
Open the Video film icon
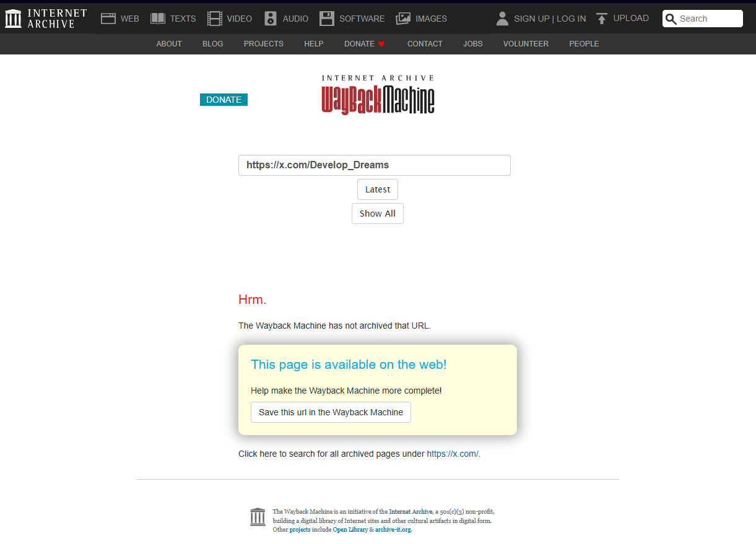pyautogui.click(x=215, y=19)
